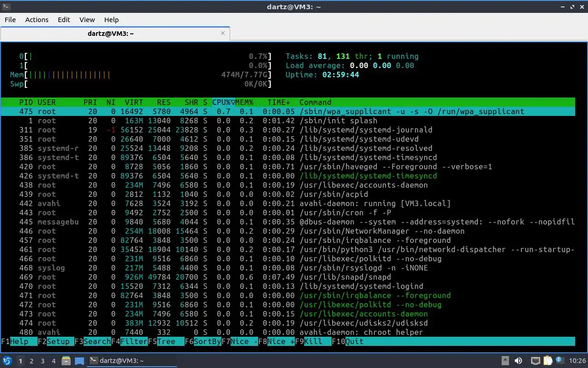The image size is (588, 368).
Task: Click the show desktop icon in taskbar
Action: [x=79, y=361]
